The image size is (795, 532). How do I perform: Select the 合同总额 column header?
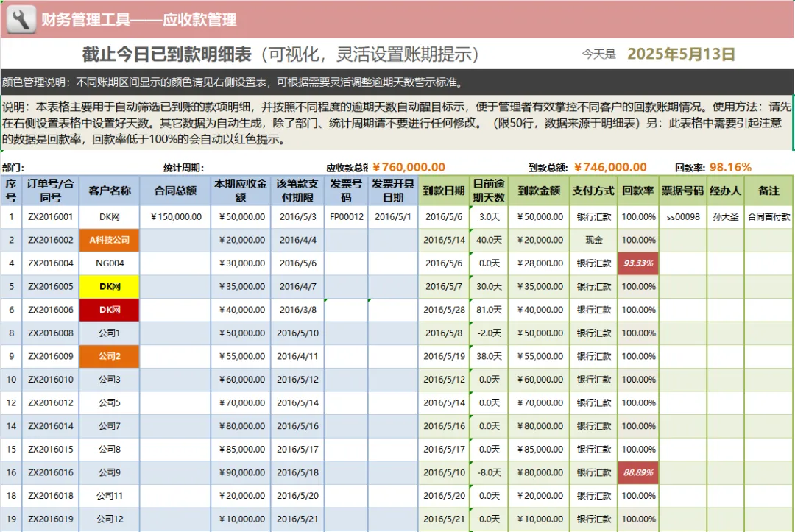175,191
